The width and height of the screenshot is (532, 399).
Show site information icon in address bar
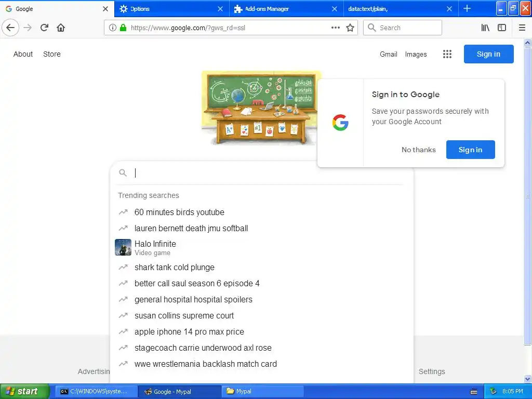click(x=113, y=28)
